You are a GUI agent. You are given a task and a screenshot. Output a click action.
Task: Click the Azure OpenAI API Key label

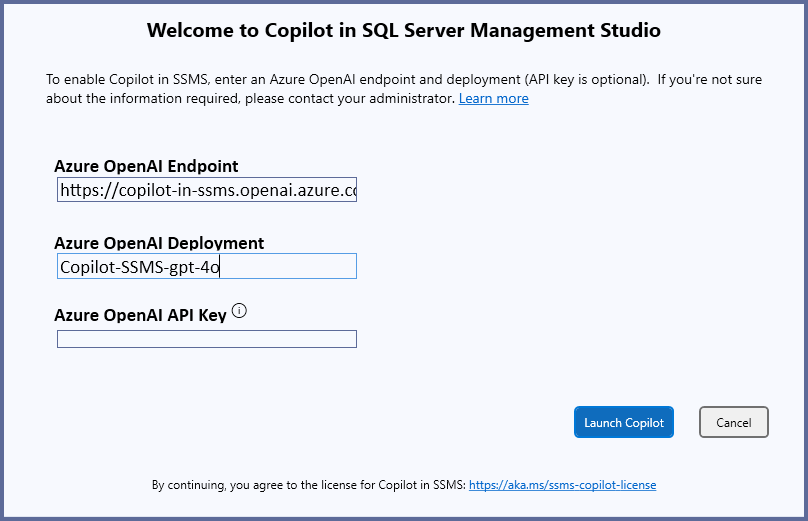click(x=140, y=315)
